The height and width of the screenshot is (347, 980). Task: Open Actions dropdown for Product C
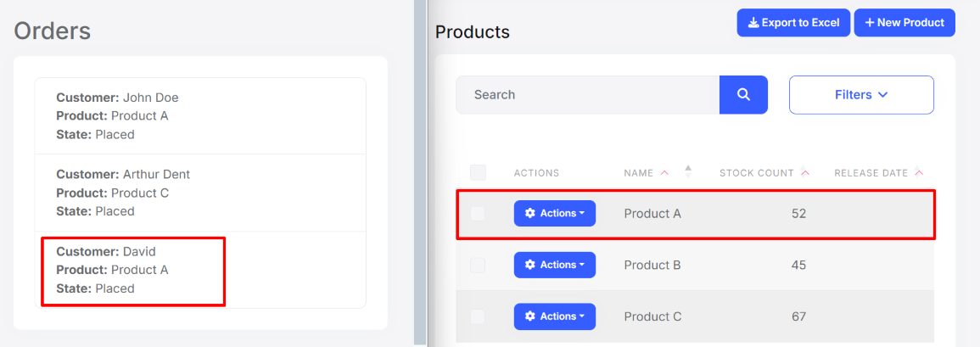tap(555, 316)
